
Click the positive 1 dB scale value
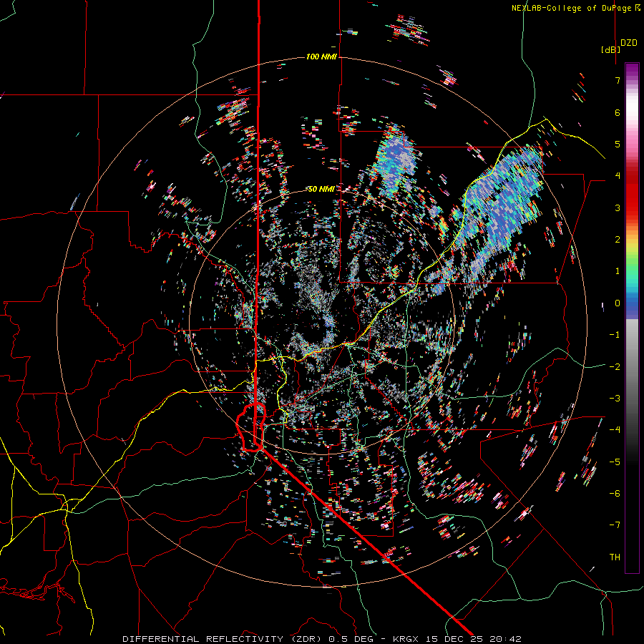pyautogui.click(x=618, y=271)
